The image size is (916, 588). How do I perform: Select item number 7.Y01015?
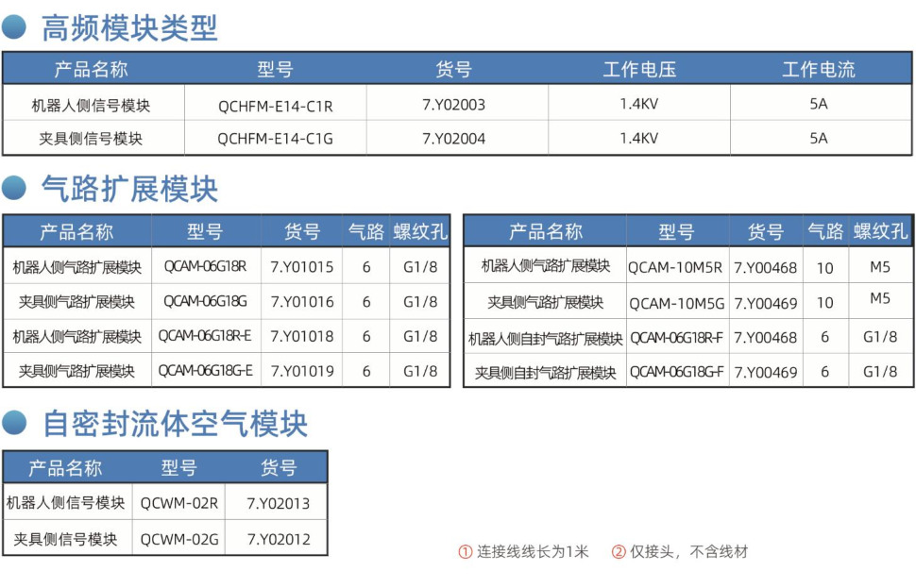click(x=302, y=267)
